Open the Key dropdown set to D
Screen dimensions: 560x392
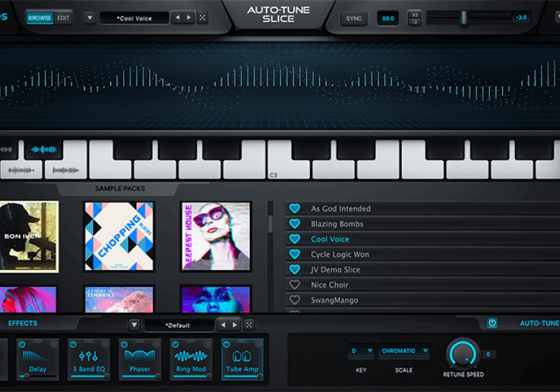point(361,351)
